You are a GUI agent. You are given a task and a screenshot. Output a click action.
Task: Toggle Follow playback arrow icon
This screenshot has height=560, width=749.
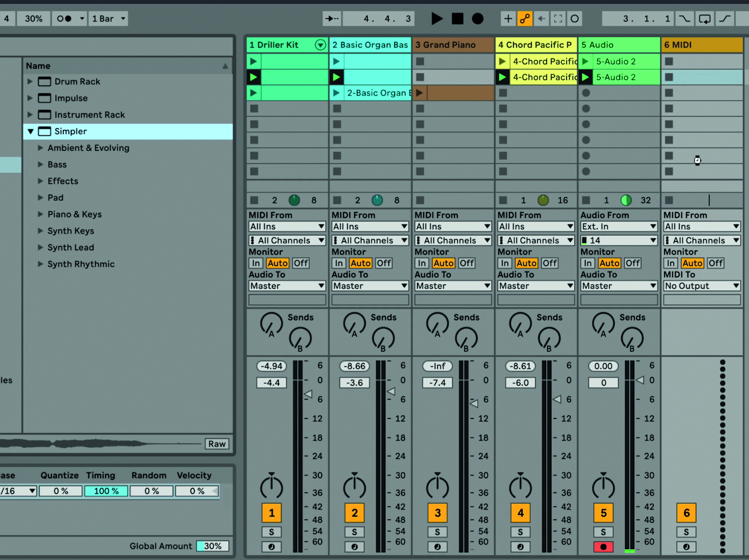pos(332,19)
